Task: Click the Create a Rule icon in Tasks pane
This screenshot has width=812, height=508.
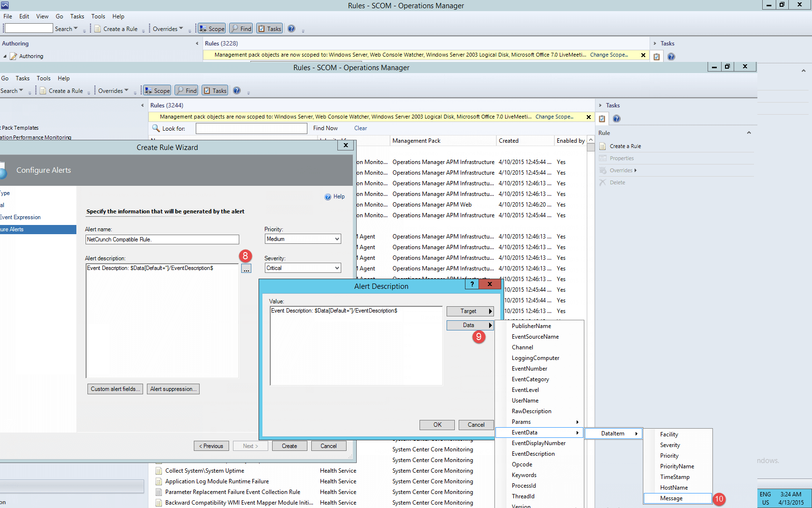Action: pos(603,146)
